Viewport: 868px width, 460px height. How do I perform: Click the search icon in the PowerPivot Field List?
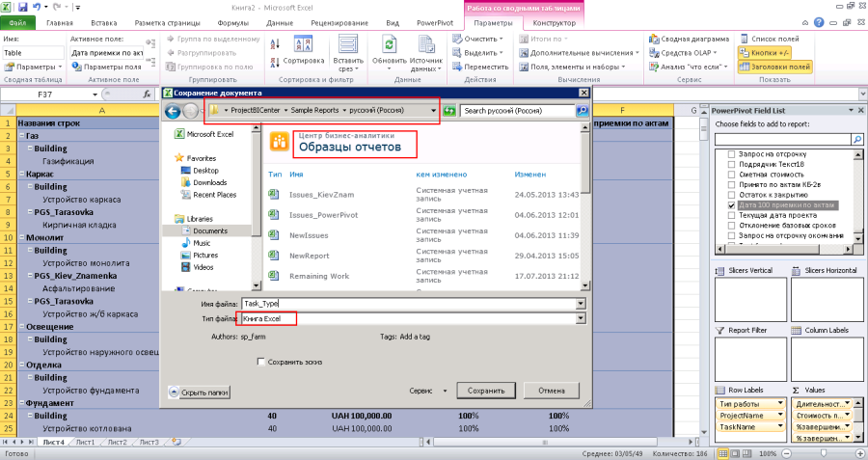click(857, 139)
